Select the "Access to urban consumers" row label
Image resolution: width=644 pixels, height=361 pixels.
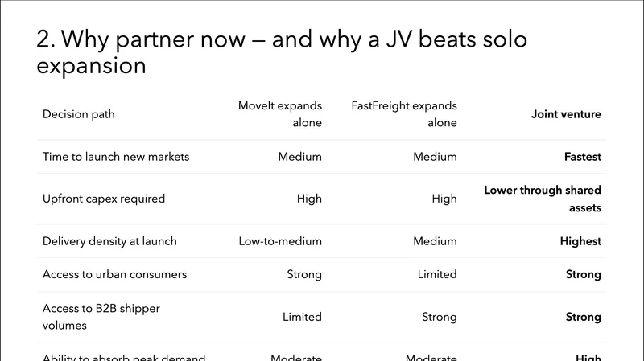(114, 274)
